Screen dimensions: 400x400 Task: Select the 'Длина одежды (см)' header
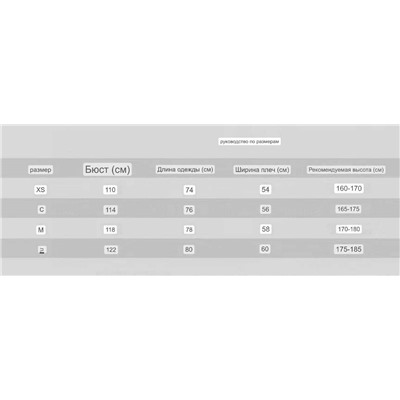[185, 170]
